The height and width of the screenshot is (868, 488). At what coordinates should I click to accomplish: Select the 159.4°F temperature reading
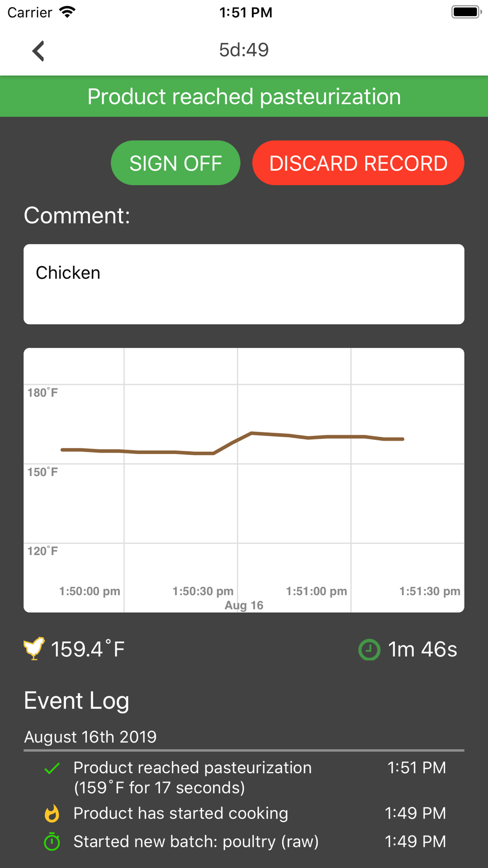[x=88, y=650]
